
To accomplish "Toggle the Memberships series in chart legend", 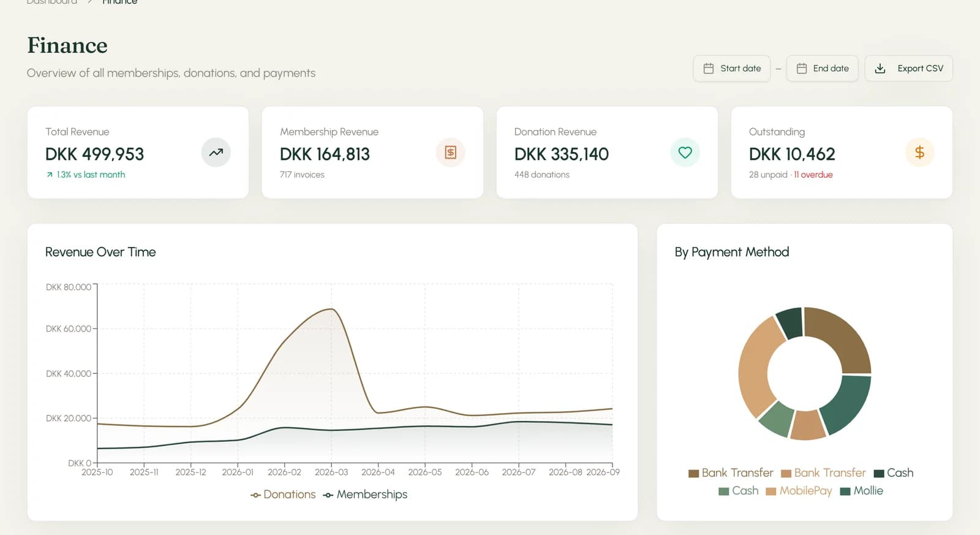I will (x=365, y=495).
